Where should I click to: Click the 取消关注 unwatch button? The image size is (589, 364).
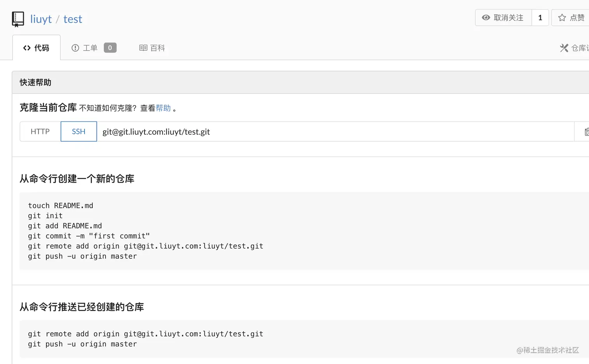(503, 18)
